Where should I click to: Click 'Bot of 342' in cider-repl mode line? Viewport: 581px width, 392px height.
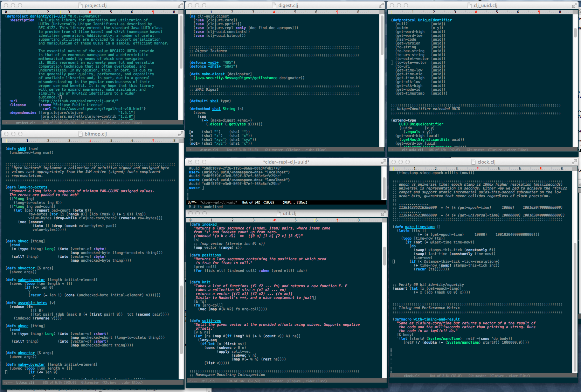coord(252,202)
